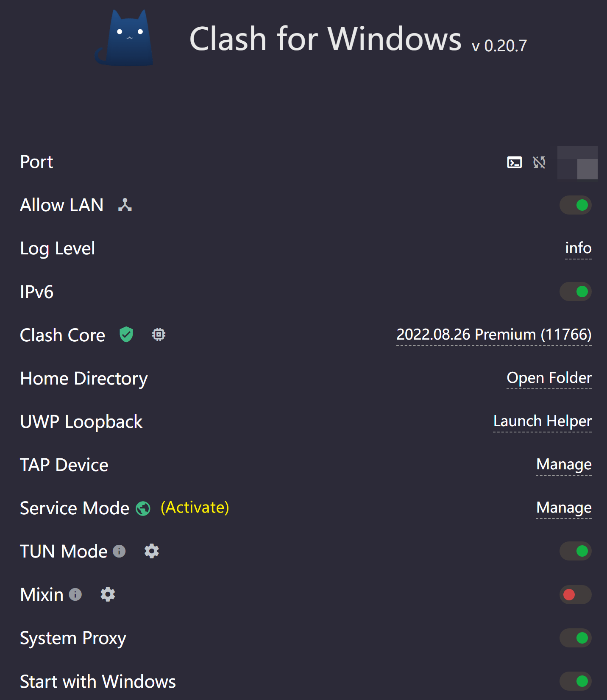This screenshot has width=607, height=700.
Task: Open Mixin gear settings
Action: click(108, 594)
